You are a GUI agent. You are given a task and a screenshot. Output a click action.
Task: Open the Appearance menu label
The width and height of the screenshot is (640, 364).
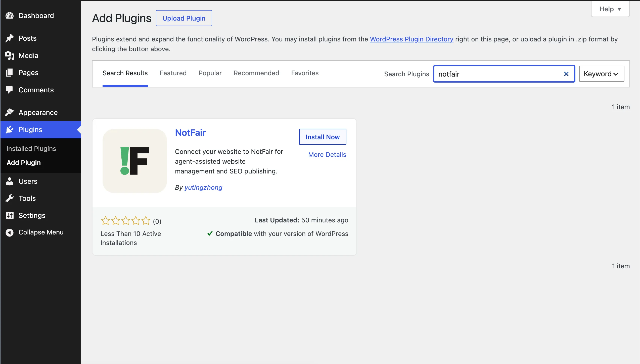tap(38, 112)
